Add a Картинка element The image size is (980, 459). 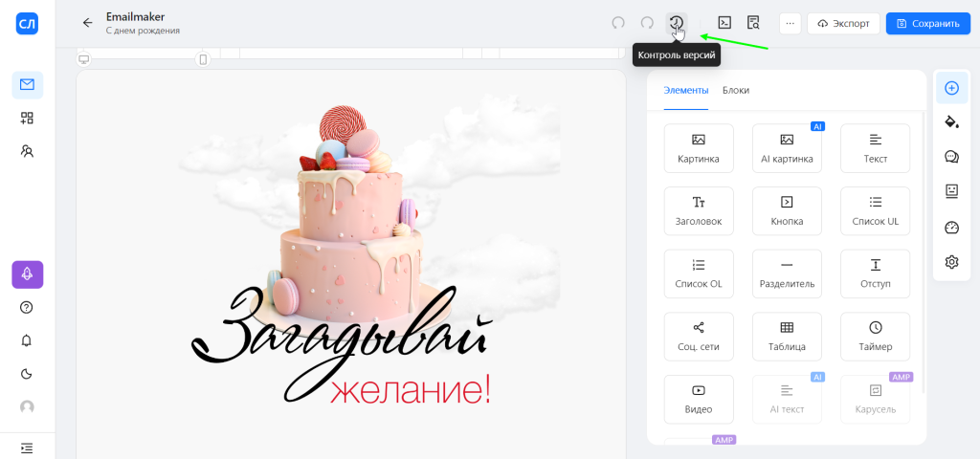pyautogui.click(x=699, y=148)
